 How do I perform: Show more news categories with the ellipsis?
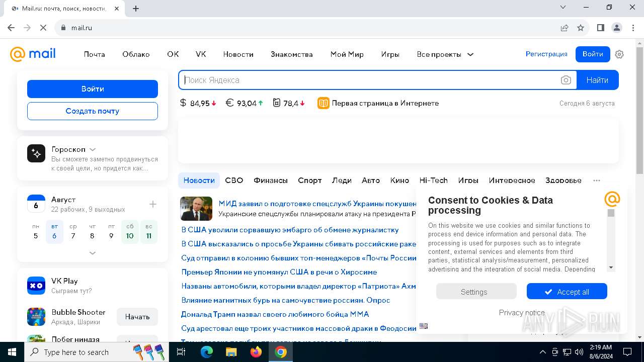coord(597,180)
